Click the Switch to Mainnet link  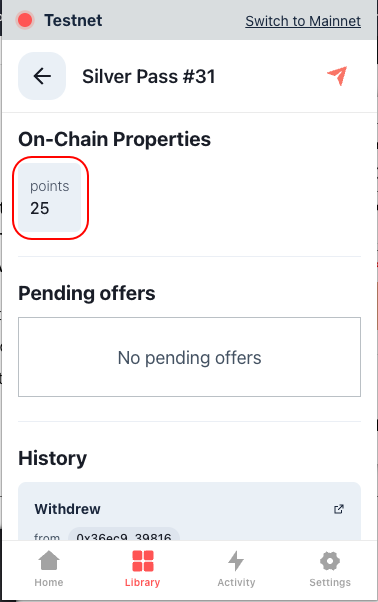point(303,21)
